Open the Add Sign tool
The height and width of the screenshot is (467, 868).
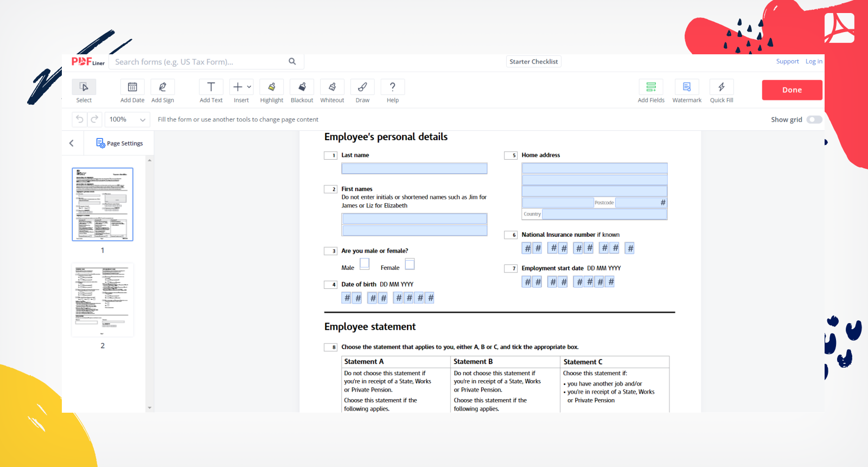click(x=163, y=87)
